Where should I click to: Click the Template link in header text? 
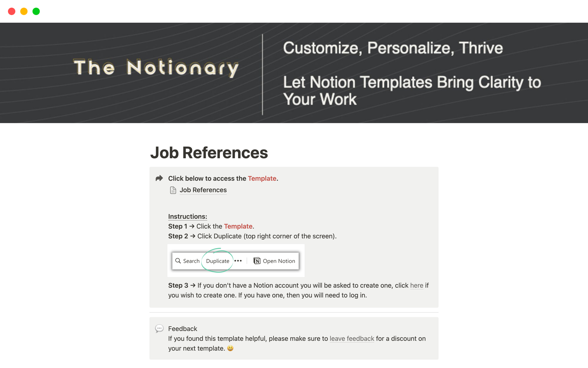tap(262, 178)
